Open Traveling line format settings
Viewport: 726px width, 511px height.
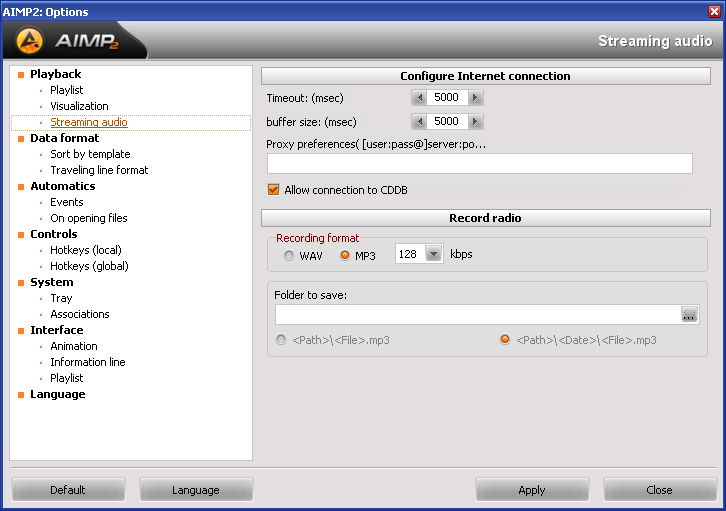(99, 170)
